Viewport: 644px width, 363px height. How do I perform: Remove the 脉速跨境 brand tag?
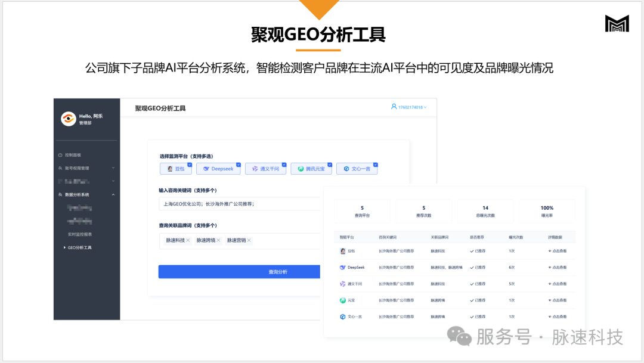tap(218, 240)
